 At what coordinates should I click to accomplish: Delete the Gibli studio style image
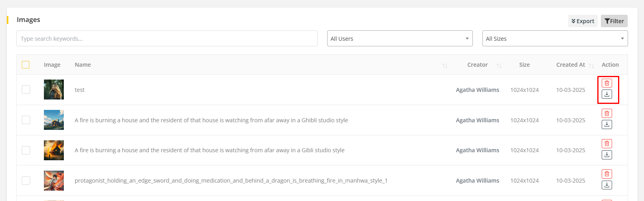tap(606, 144)
